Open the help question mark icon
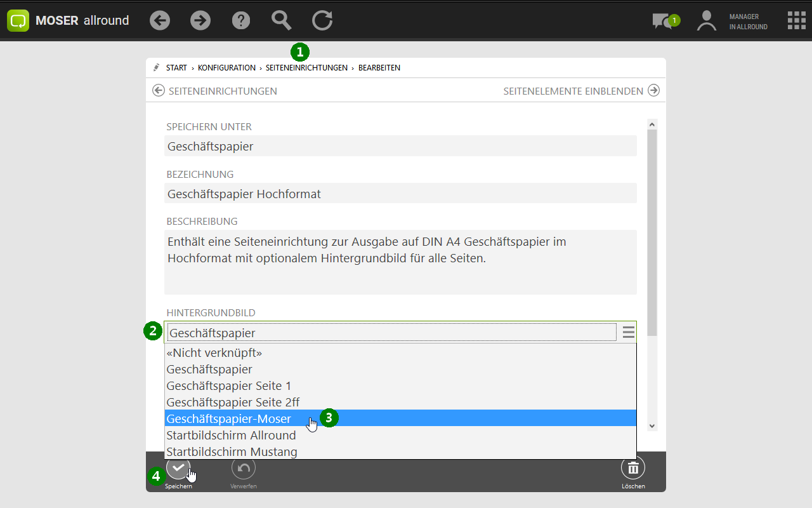Screen dimensions: 812x508 coord(241,20)
